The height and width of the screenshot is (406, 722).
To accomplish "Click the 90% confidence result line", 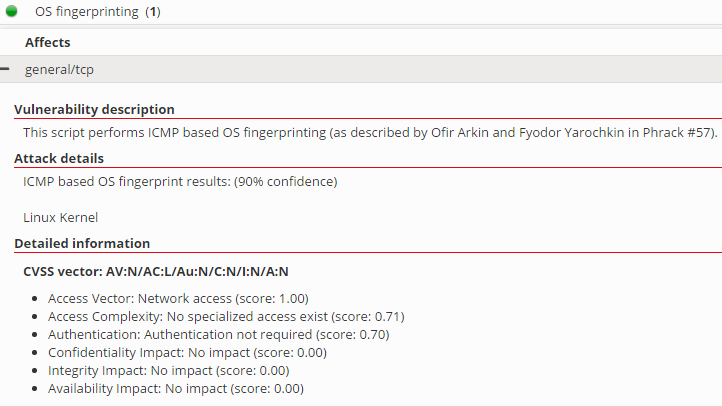I will click(180, 181).
